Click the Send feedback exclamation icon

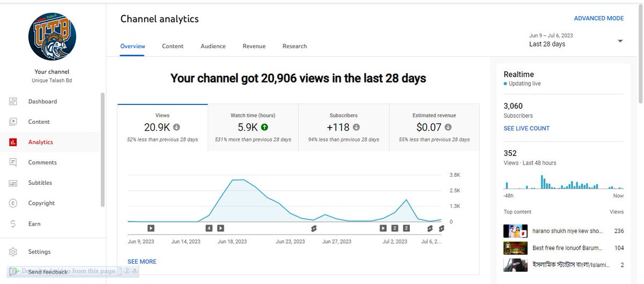tap(13, 272)
